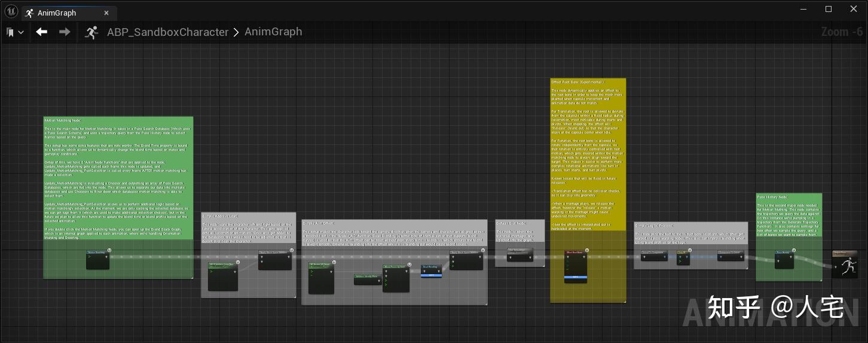Maximize the editor window

point(829,9)
